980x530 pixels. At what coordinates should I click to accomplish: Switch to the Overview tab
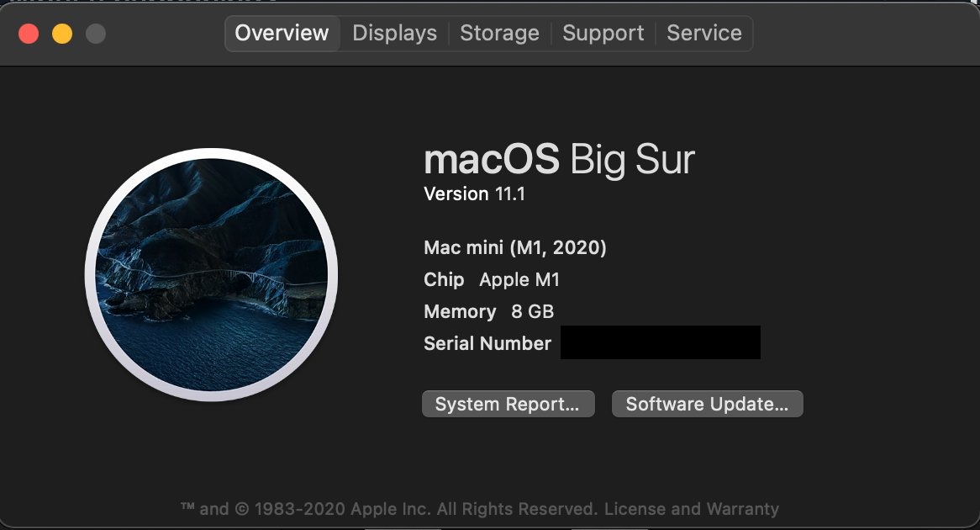click(282, 33)
